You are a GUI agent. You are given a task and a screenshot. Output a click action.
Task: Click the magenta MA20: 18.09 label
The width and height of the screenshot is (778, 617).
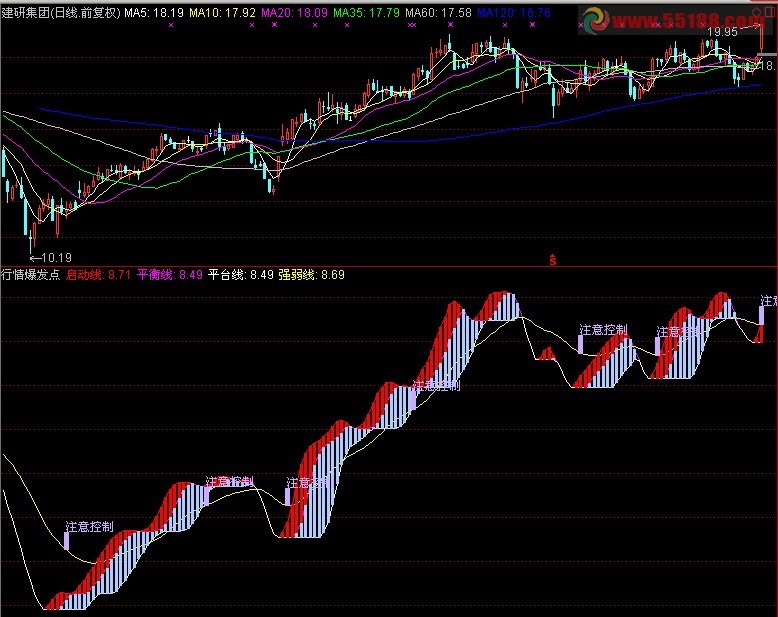point(294,13)
